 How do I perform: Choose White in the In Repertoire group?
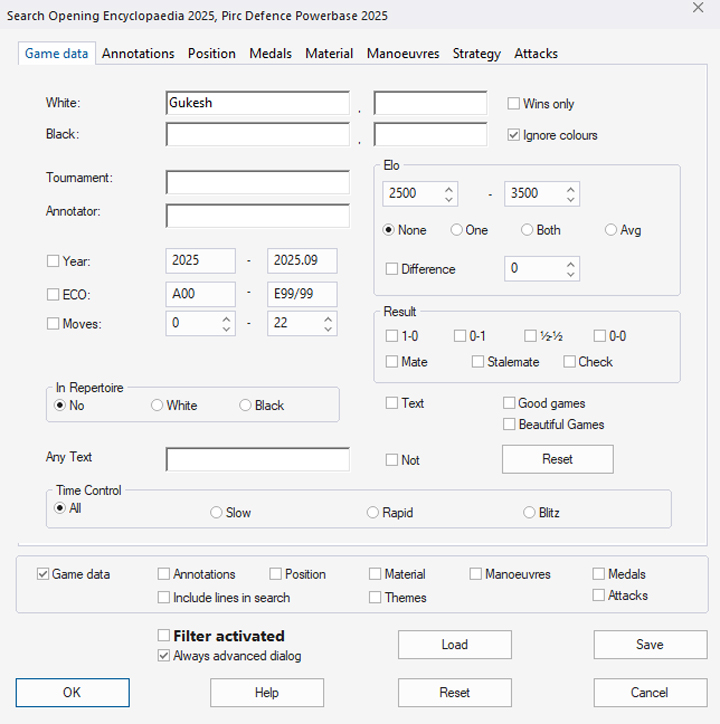(x=157, y=406)
